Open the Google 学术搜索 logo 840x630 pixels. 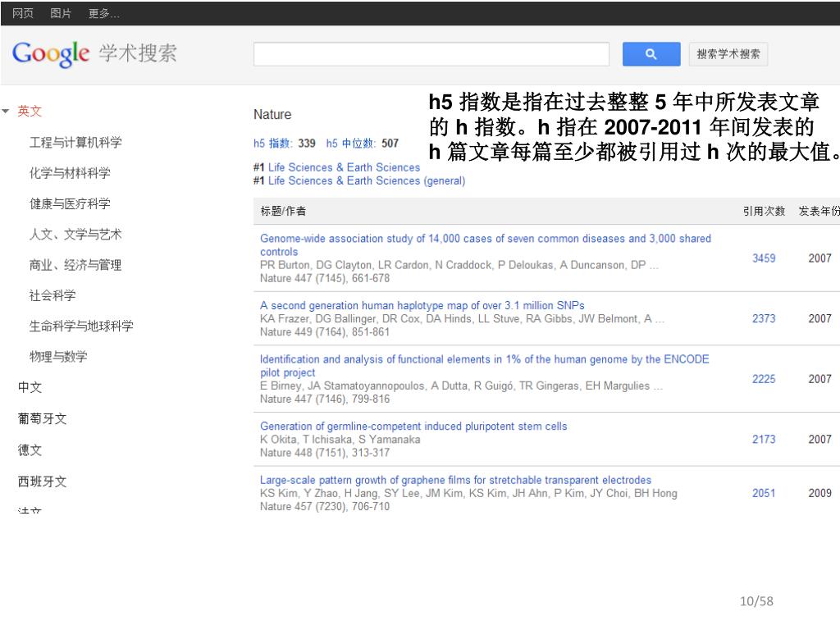[94, 53]
